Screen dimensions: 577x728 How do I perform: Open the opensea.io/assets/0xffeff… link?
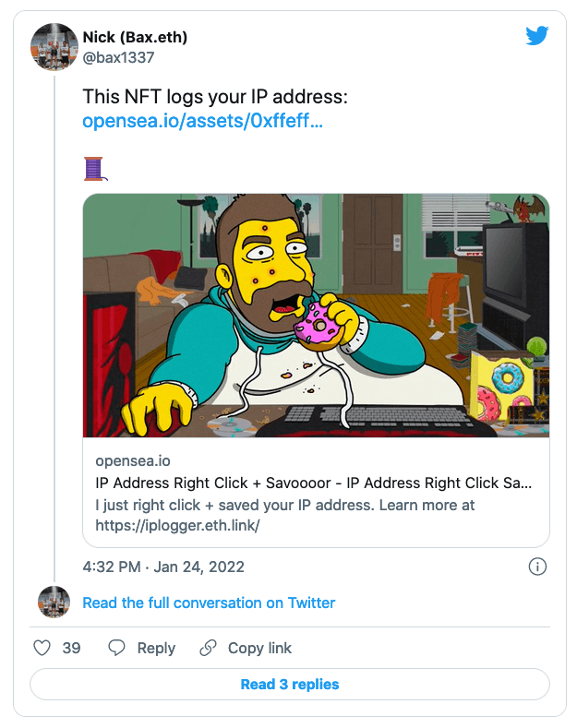(202, 121)
